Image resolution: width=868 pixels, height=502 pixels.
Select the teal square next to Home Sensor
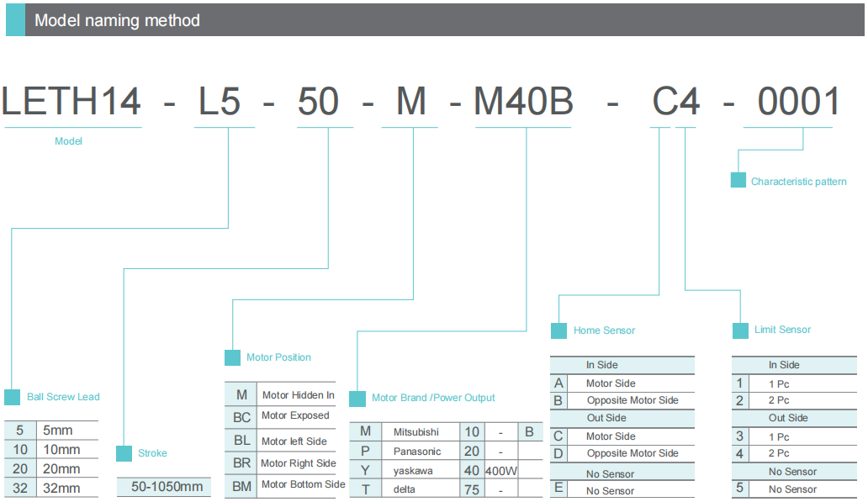coord(558,330)
